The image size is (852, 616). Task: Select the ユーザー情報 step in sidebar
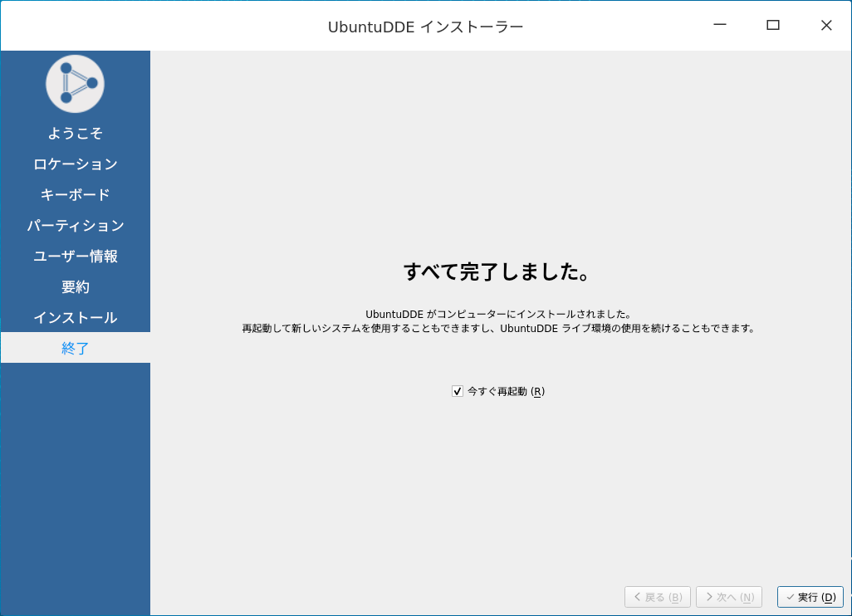[75, 256]
